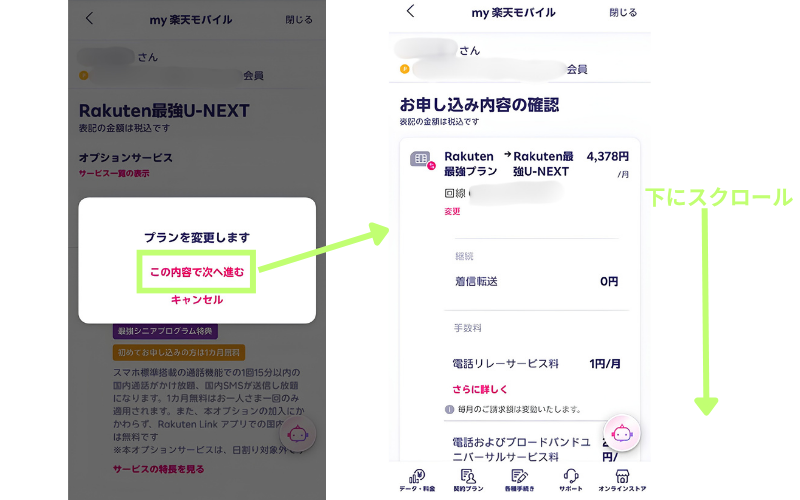Select the Rakuten最強U-NEXT heading on the left screen

164,111
